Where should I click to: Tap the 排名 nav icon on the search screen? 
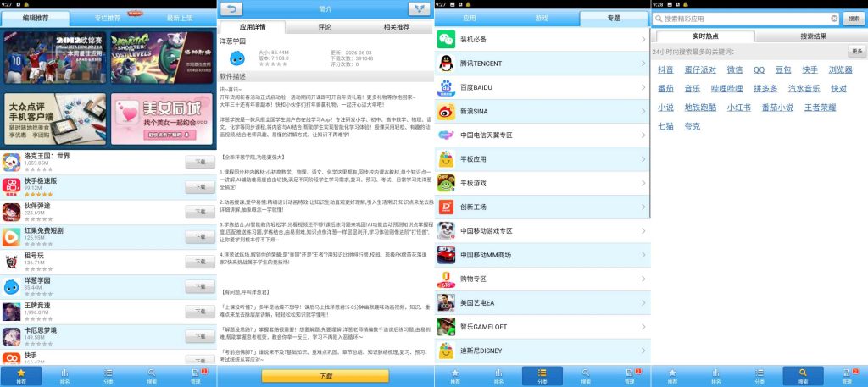pyautogui.click(x=715, y=377)
